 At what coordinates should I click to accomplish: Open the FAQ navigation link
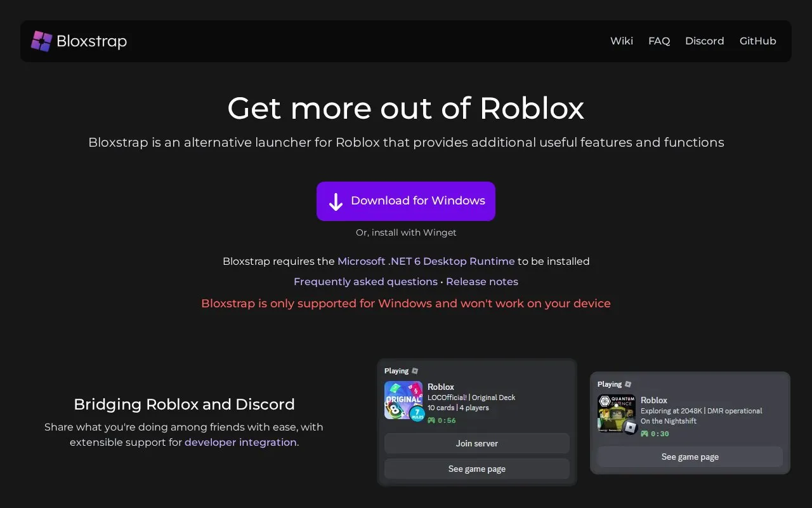[659, 41]
